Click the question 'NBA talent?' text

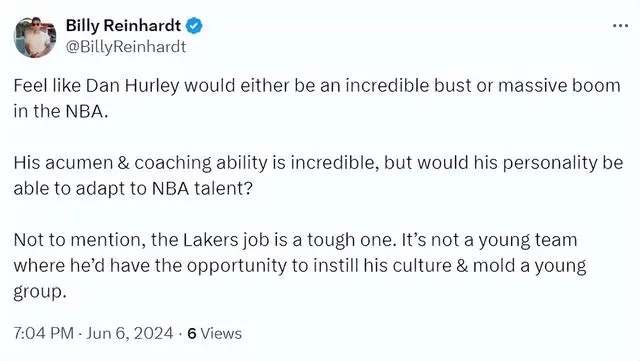[x=202, y=189]
